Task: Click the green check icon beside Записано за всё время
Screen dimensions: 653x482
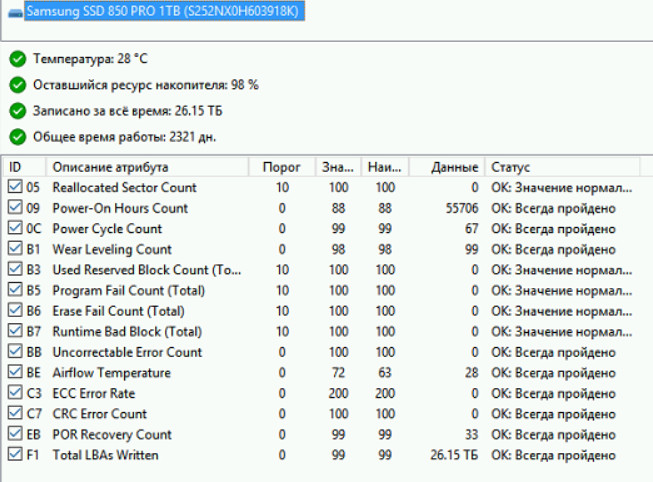Action: [17, 110]
